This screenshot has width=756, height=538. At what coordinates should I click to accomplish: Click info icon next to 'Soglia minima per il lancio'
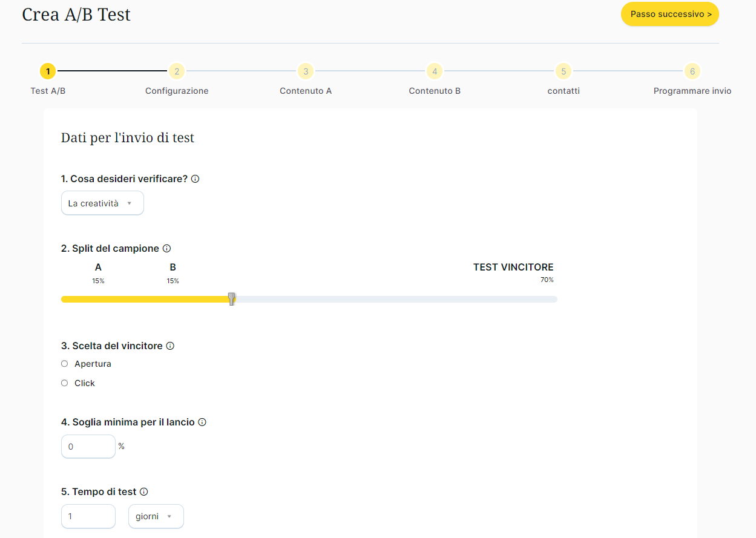pos(202,422)
